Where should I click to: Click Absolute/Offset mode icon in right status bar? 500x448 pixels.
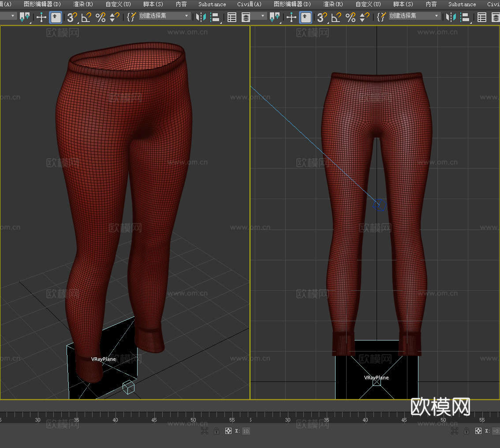click(x=478, y=431)
